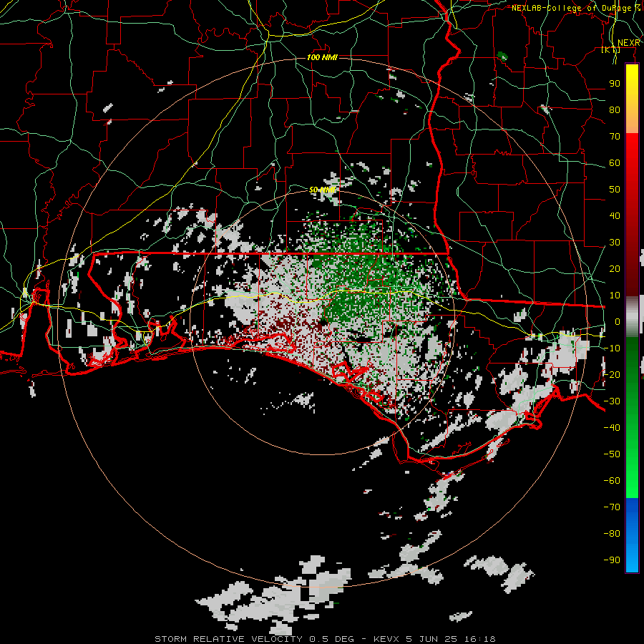Click the "NEXR" label above the color scale

point(628,43)
